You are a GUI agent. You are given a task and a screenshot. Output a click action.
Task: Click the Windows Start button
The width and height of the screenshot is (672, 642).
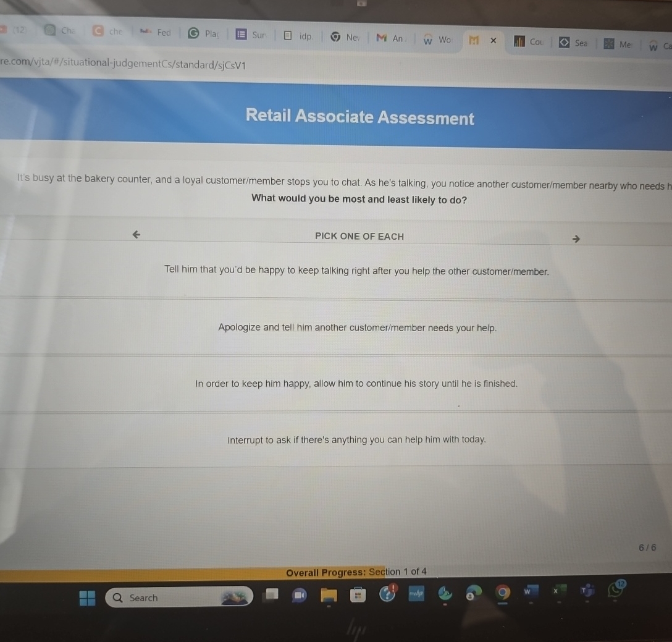click(86, 597)
